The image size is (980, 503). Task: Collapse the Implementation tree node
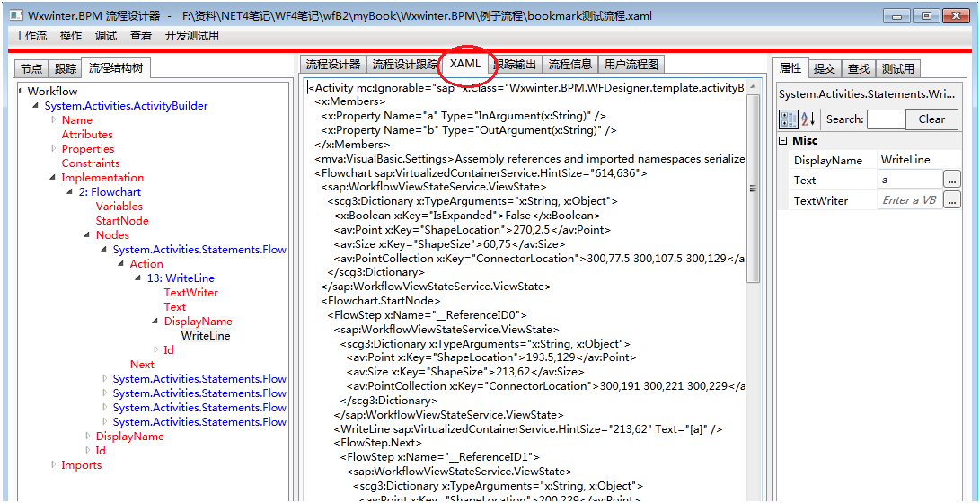click(x=53, y=178)
